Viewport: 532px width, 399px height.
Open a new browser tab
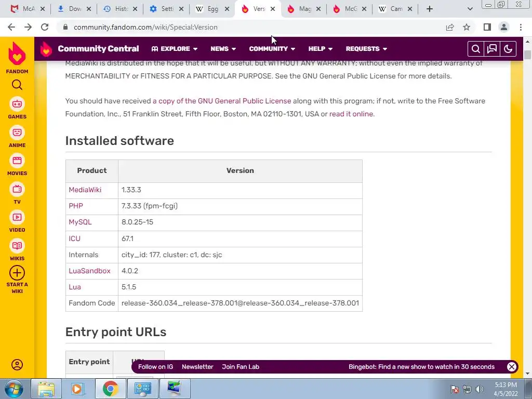point(430,9)
